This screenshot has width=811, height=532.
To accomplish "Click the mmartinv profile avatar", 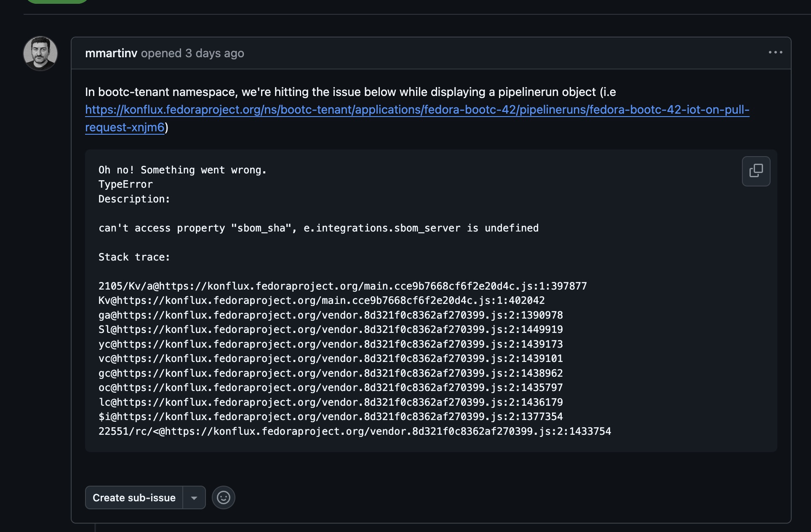I will [40, 53].
